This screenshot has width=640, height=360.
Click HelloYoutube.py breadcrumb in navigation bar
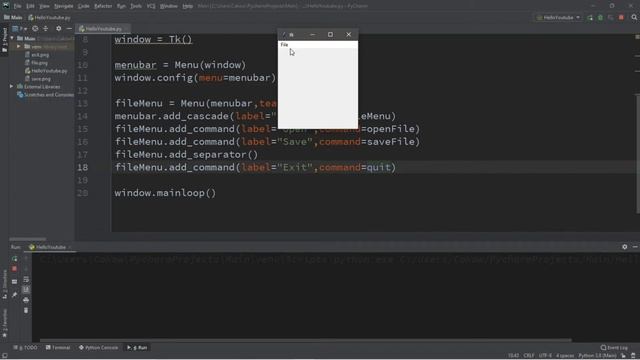49,18
